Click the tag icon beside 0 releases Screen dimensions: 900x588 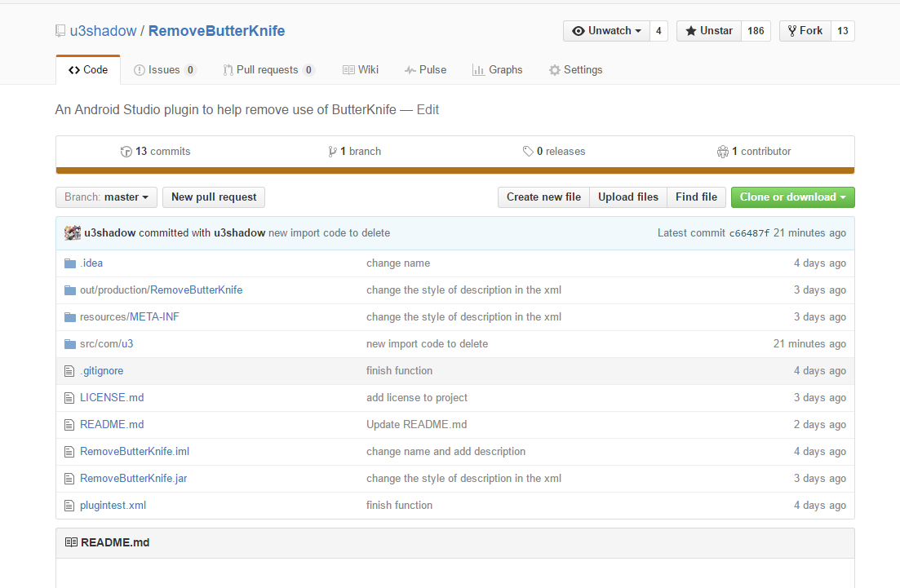point(528,151)
